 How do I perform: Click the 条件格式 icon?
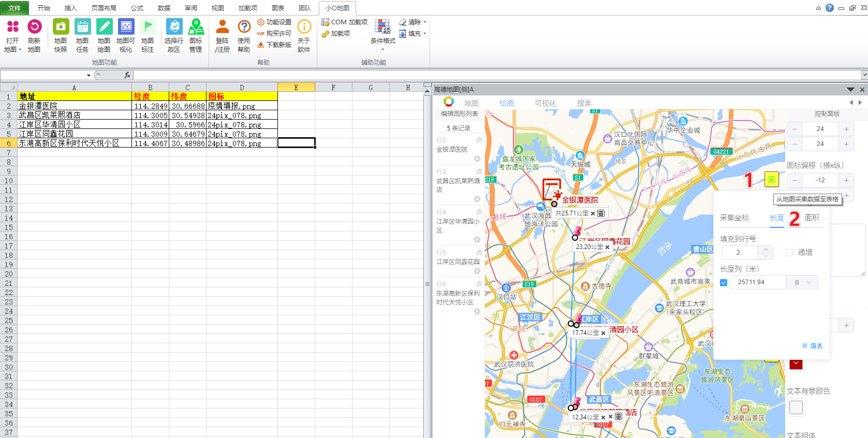click(382, 26)
